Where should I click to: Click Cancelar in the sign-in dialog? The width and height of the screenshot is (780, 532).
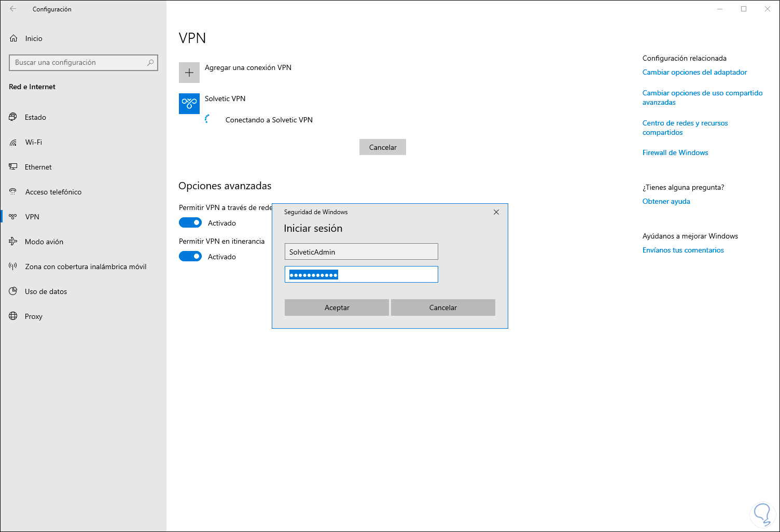443,307
